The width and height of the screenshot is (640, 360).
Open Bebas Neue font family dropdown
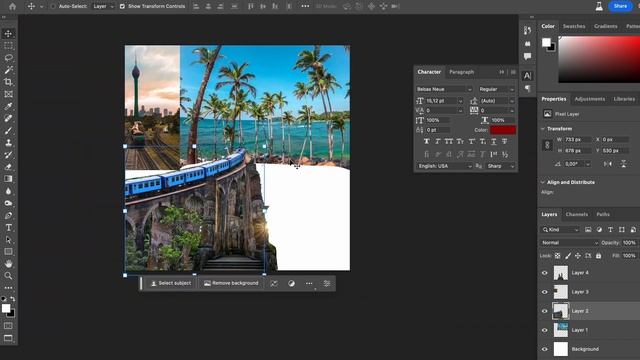click(444, 89)
